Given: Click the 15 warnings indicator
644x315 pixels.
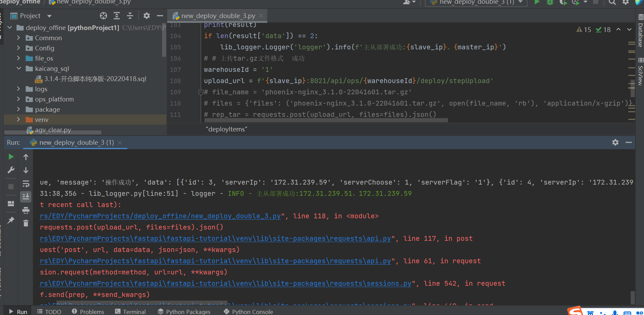Looking at the screenshot, I should coord(584,30).
